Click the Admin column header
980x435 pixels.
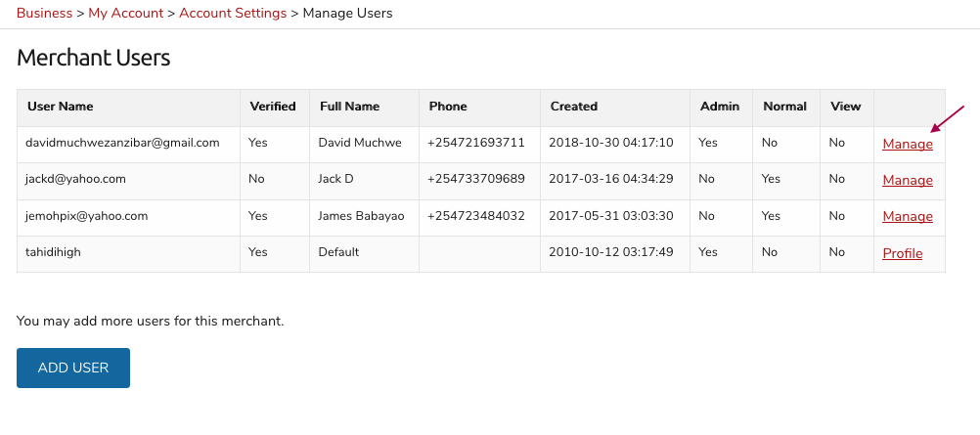(720, 107)
